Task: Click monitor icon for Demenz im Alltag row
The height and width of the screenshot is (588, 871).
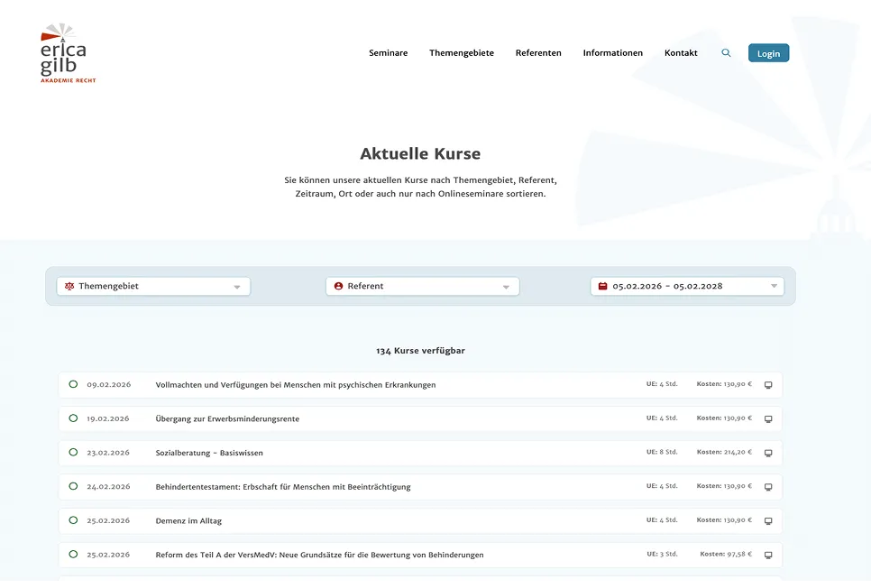Action: (768, 521)
